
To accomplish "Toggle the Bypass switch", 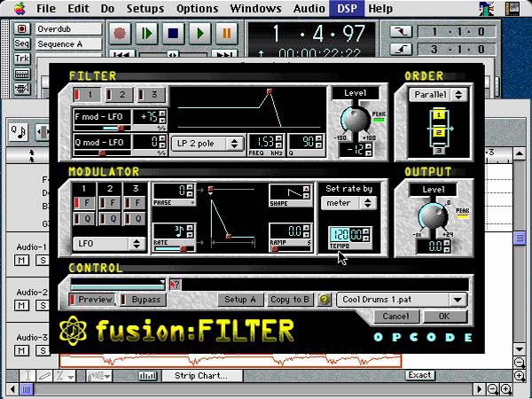I will click(x=142, y=300).
